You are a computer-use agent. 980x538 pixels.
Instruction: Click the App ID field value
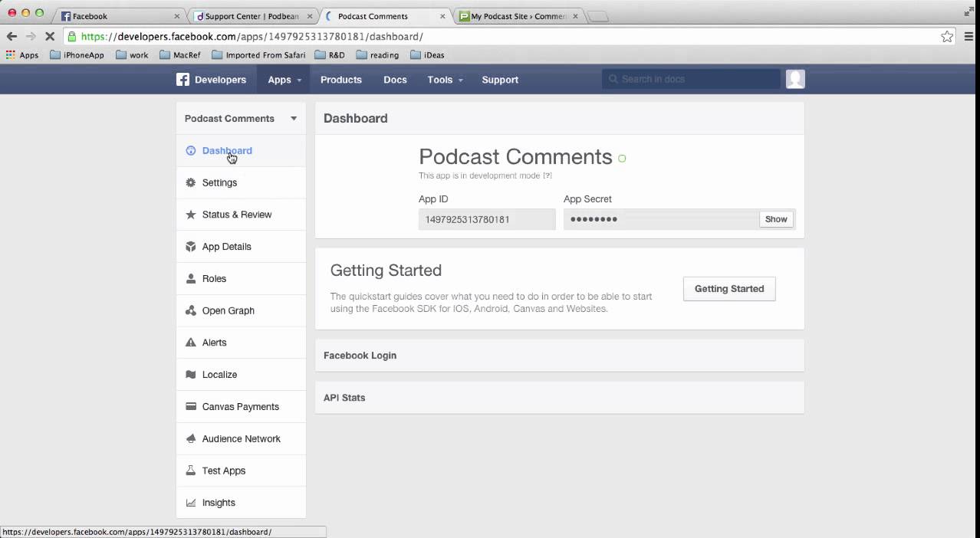487,219
